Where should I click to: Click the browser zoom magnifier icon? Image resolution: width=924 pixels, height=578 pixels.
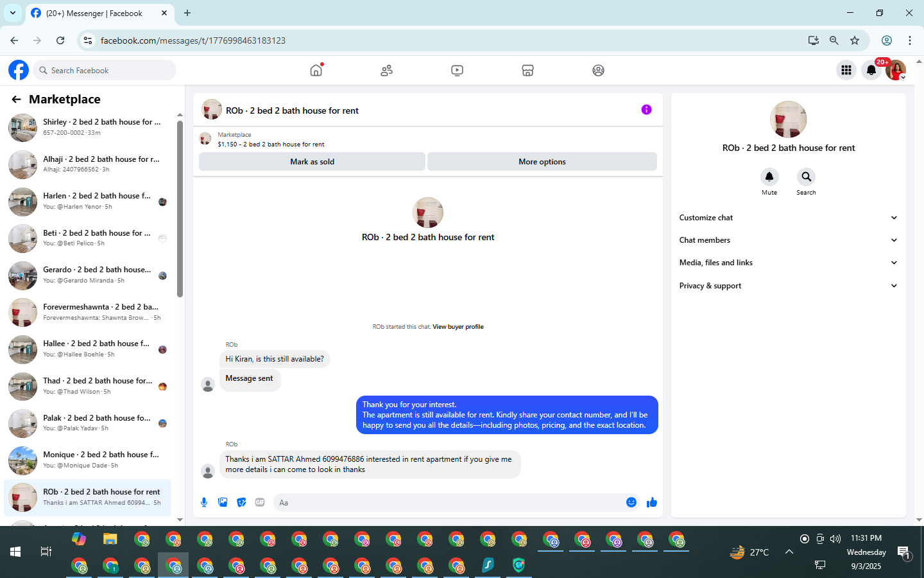834,40
